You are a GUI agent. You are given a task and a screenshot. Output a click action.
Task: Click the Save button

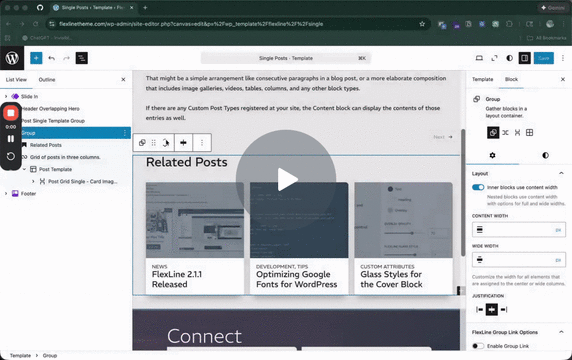pos(544,58)
